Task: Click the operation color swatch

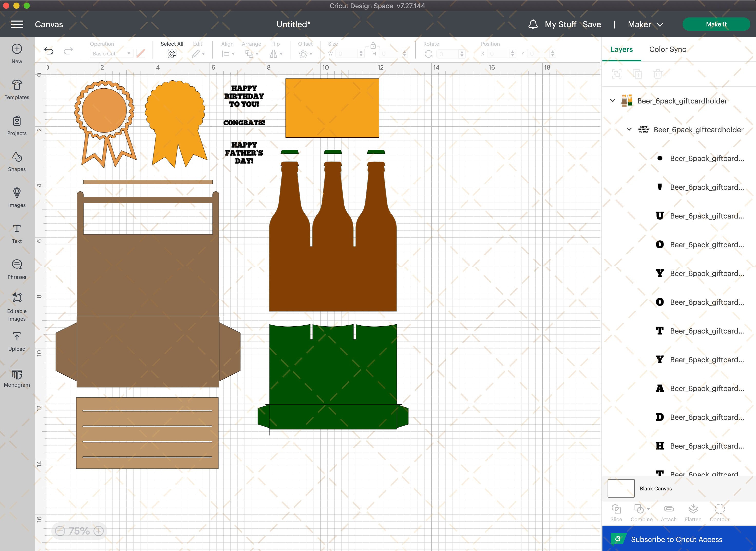Action: pos(141,53)
